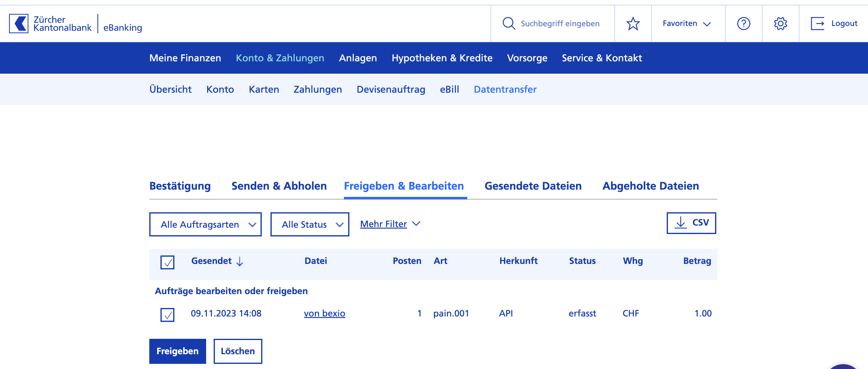Go to Konto submenu item

click(220, 89)
